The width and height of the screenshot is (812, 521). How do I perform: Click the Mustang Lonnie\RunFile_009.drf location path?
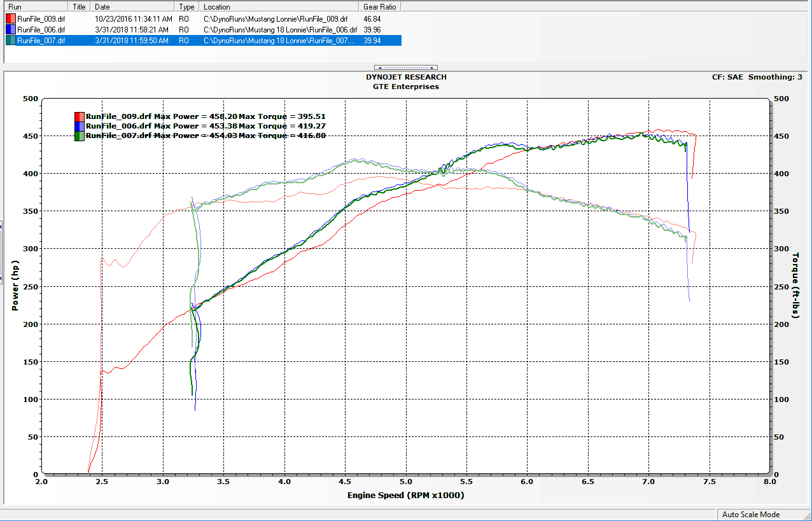276,19
